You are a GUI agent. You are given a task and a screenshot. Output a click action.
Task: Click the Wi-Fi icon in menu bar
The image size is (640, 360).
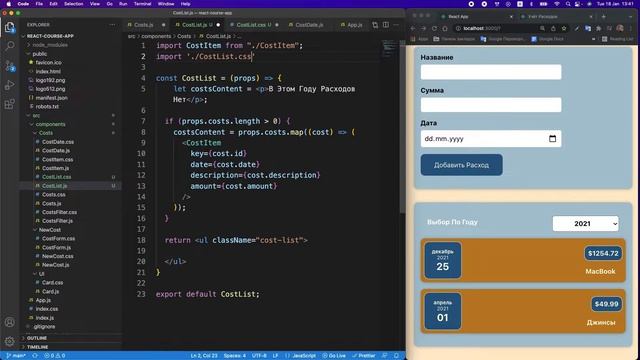(x=557, y=4)
